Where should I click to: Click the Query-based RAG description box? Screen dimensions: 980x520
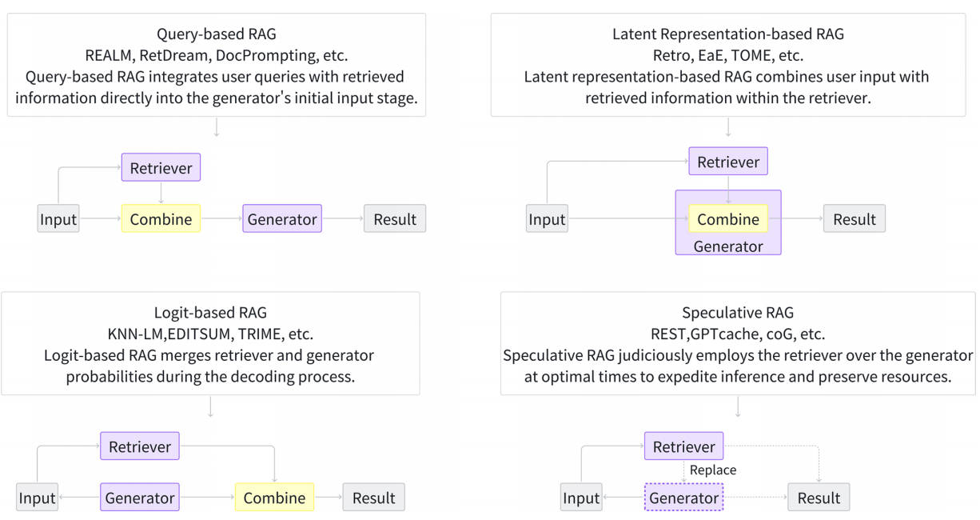click(x=216, y=66)
